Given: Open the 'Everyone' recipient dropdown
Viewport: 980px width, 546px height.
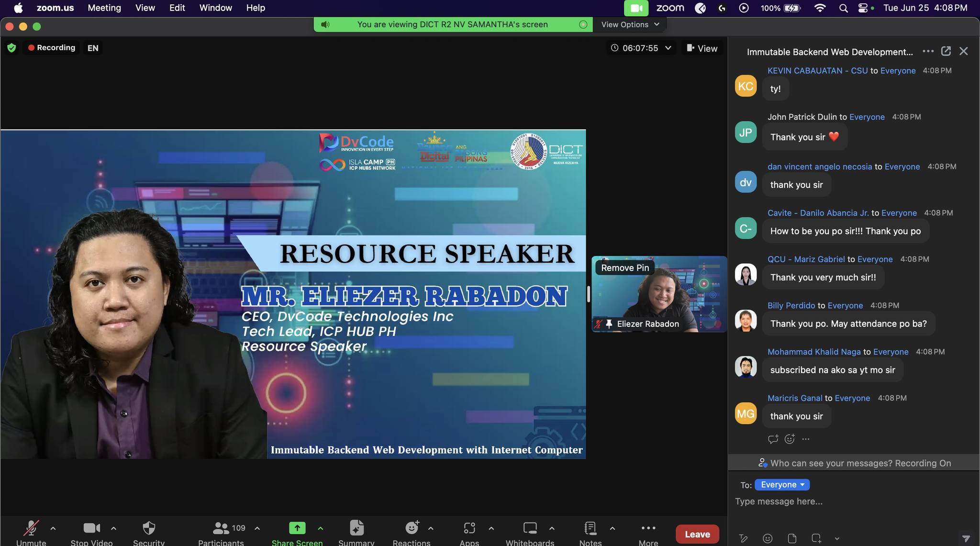Looking at the screenshot, I should pos(782,485).
